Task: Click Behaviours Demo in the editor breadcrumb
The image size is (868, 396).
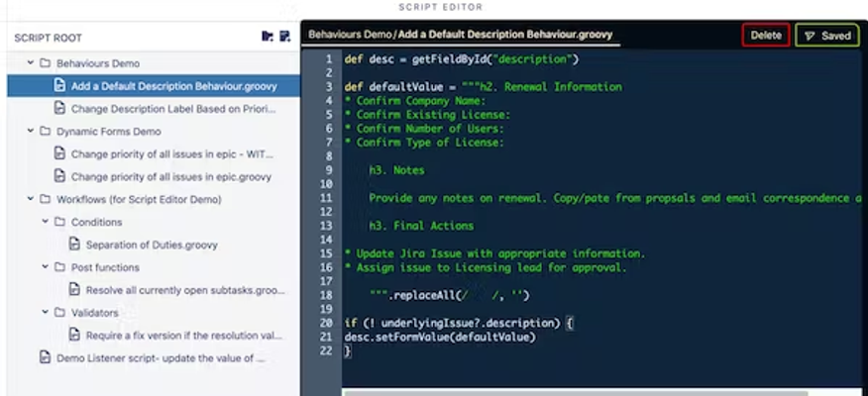Action: (350, 35)
